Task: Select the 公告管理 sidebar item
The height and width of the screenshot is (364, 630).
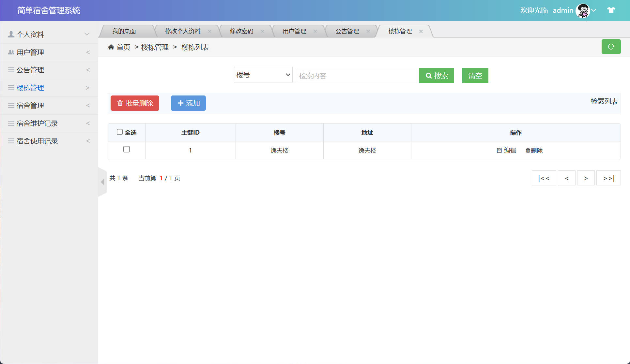Action: 30,70
